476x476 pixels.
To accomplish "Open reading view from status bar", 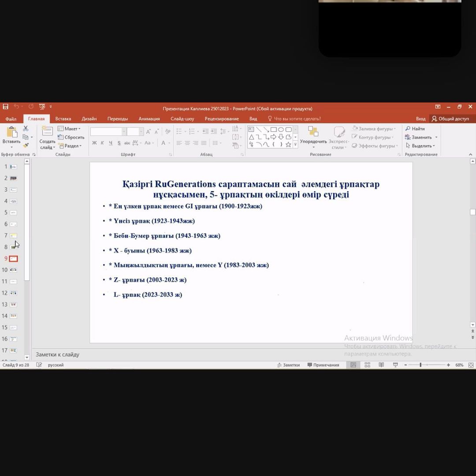I will [381, 365].
